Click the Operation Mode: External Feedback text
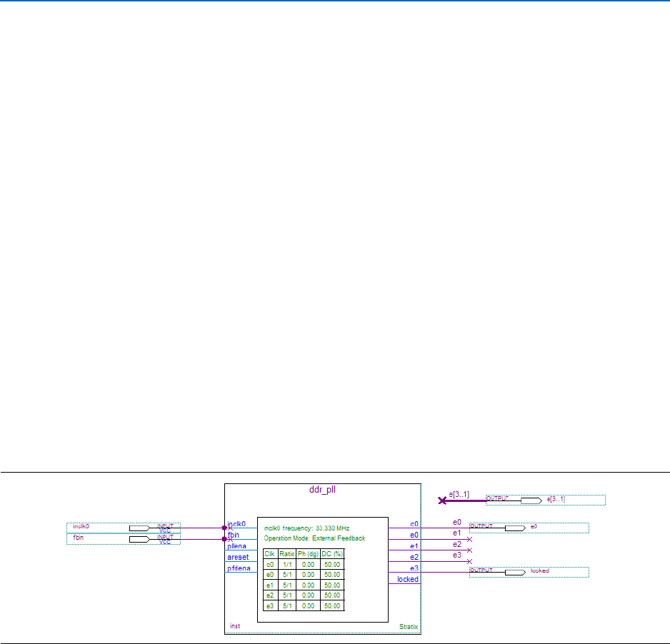Viewport: 670px width, 644px height. 314,538
